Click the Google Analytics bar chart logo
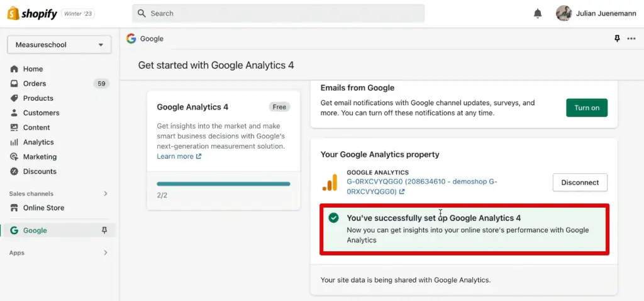The width and height of the screenshot is (644, 301). (x=330, y=182)
